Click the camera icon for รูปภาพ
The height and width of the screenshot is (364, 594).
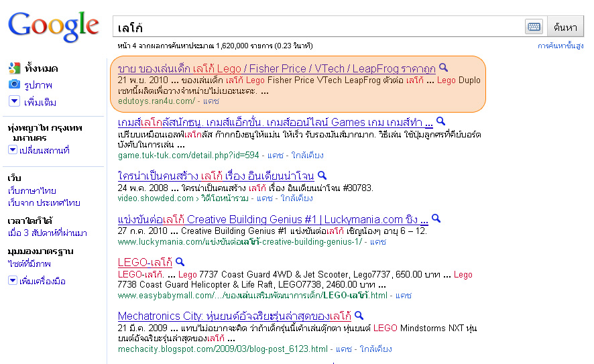(x=14, y=84)
